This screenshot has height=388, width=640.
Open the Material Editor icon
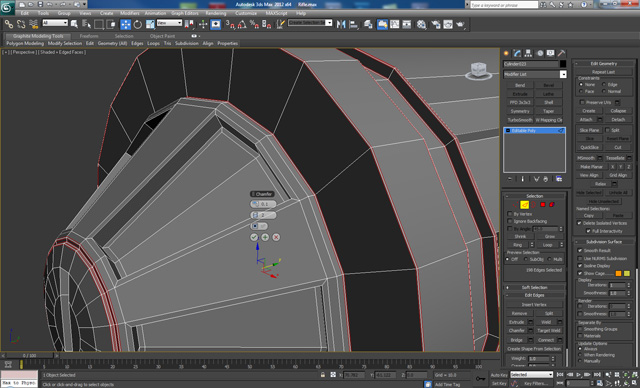pyautogui.click(x=421, y=24)
